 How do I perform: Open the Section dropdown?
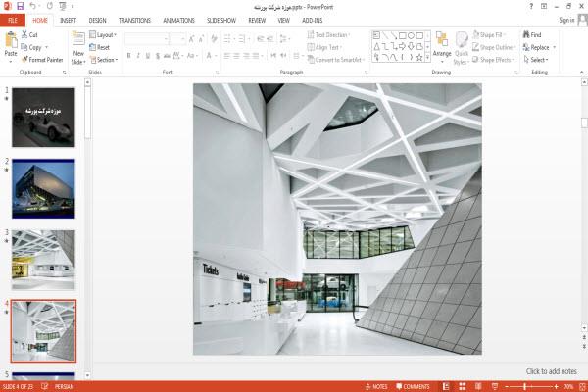pos(104,60)
